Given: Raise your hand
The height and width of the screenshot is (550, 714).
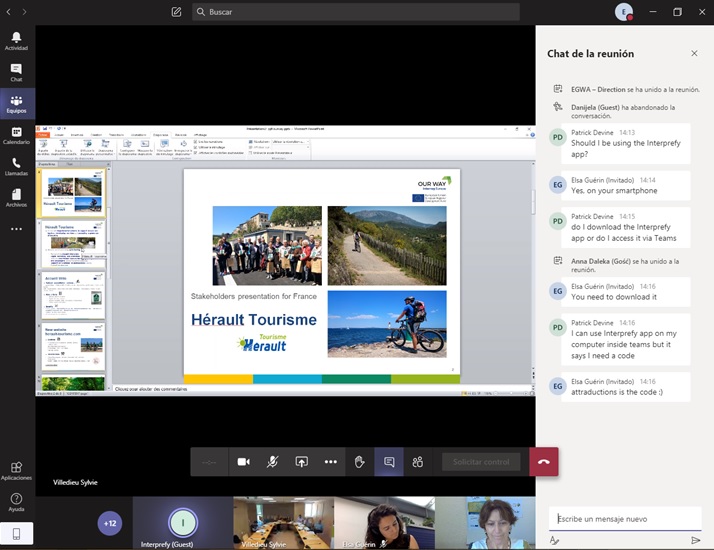Looking at the screenshot, I should 360,462.
